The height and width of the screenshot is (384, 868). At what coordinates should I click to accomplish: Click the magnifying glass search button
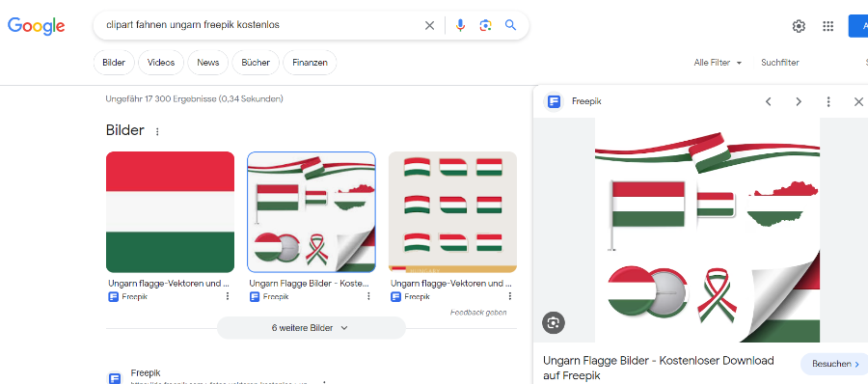510,25
